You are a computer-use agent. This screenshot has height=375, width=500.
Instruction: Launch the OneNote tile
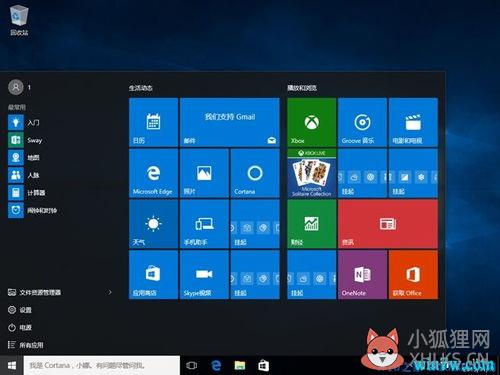coord(362,275)
